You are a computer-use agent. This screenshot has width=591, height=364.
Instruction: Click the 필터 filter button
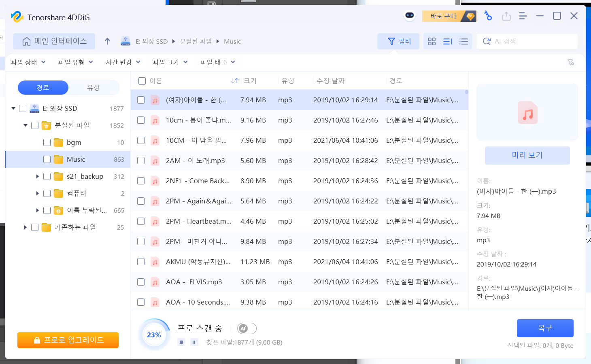point(399,41)
